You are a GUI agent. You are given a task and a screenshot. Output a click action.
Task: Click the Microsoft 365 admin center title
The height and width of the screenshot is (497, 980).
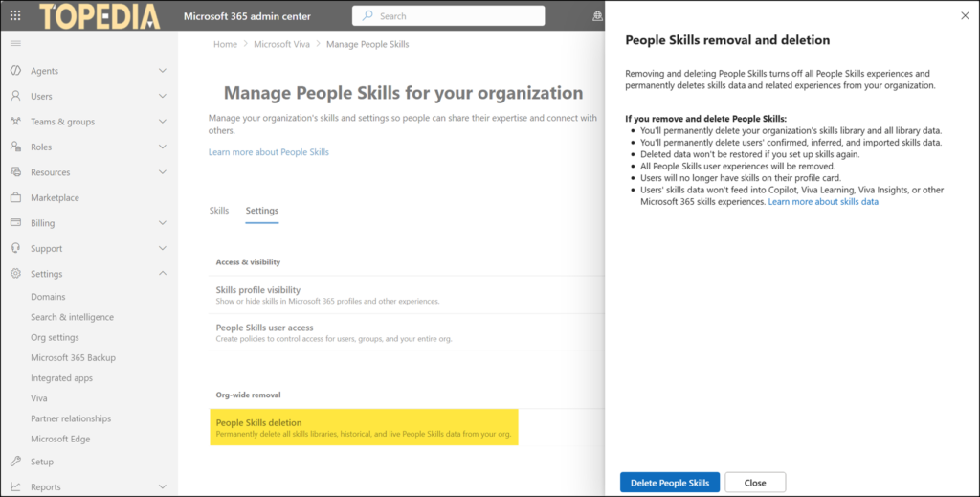[x=247, y=16]
